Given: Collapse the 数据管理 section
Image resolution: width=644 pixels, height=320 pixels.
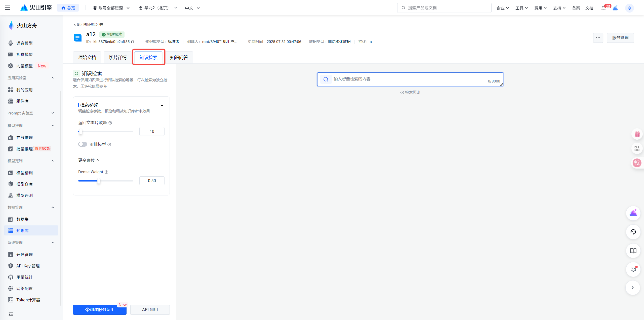Looking at the screenshot, I should [x=53, y=207].
